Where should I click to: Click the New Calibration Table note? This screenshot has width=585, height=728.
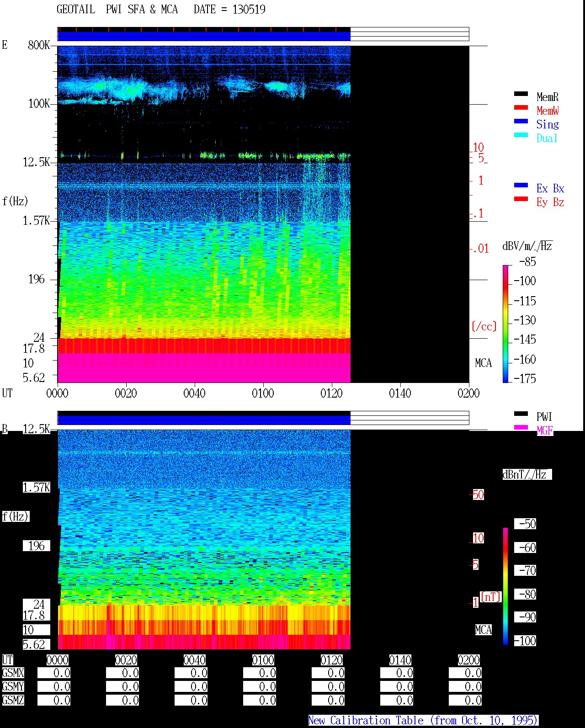[423, 721]
